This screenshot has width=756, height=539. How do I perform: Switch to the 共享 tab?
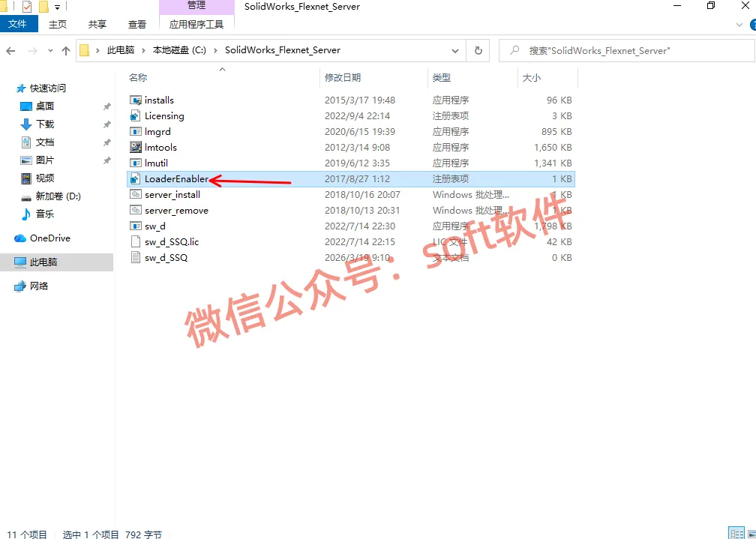point(97,24)
